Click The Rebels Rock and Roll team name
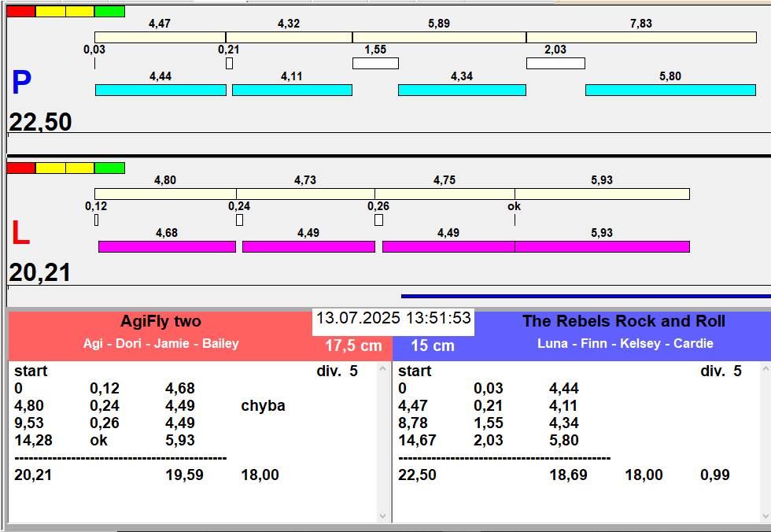Image resolution: width=771 pixels, height=532 pixels. tap(624, 321)
